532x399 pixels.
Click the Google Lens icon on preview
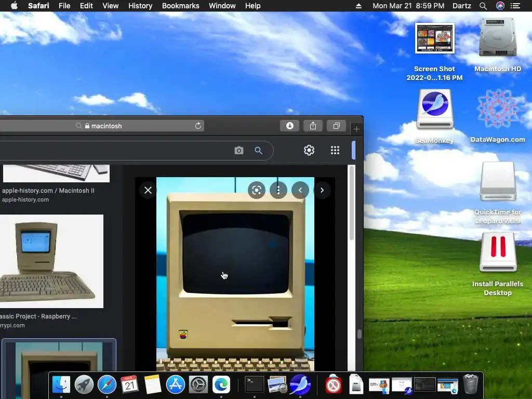257,190
